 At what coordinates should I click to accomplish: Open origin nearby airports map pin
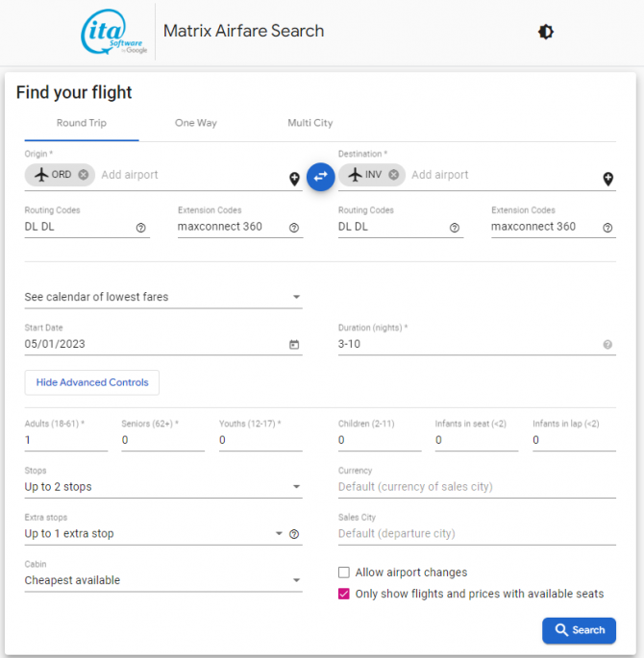pos(294,179)
